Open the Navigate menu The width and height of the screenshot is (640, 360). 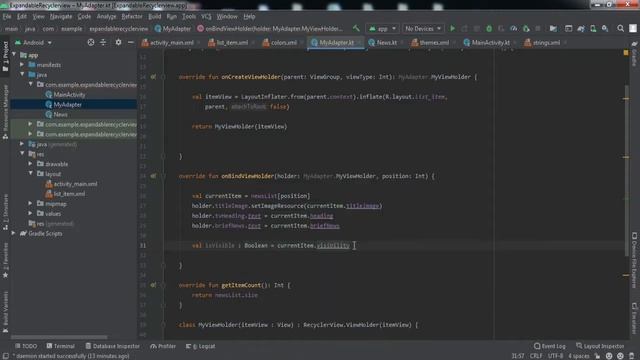click(x=61, y=17)
